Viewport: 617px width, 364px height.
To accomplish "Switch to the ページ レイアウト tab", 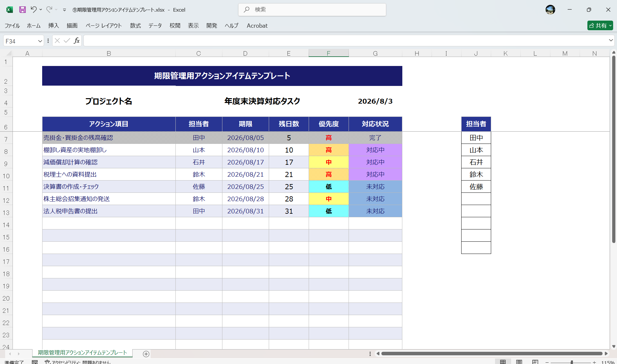I will (x=104, y=25).
